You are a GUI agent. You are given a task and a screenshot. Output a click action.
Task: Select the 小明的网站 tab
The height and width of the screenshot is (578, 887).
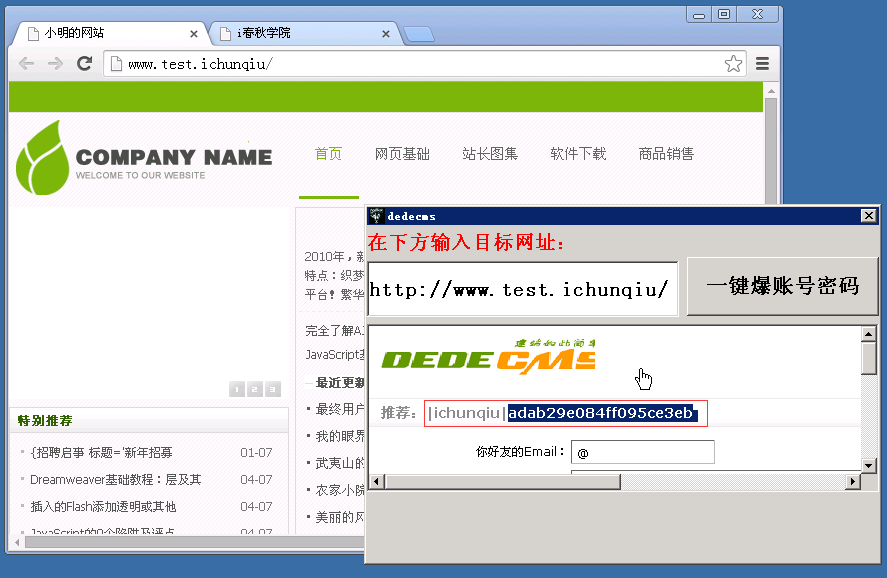(x=110, y=33)
